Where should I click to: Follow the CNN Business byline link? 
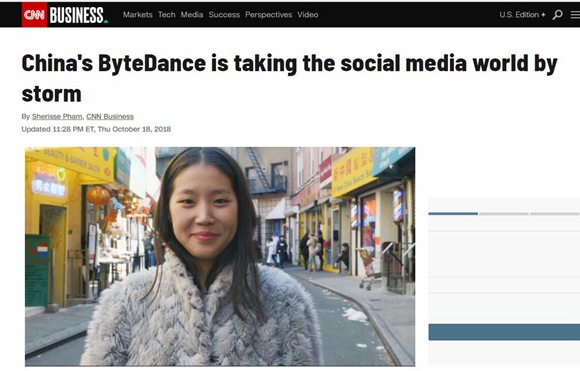click(x=110, y=117)
